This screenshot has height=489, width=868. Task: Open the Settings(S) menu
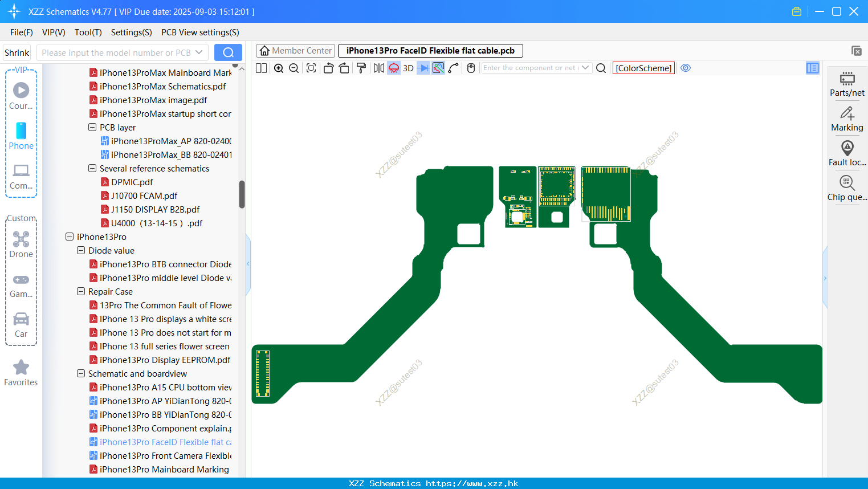tap(132, 32)
